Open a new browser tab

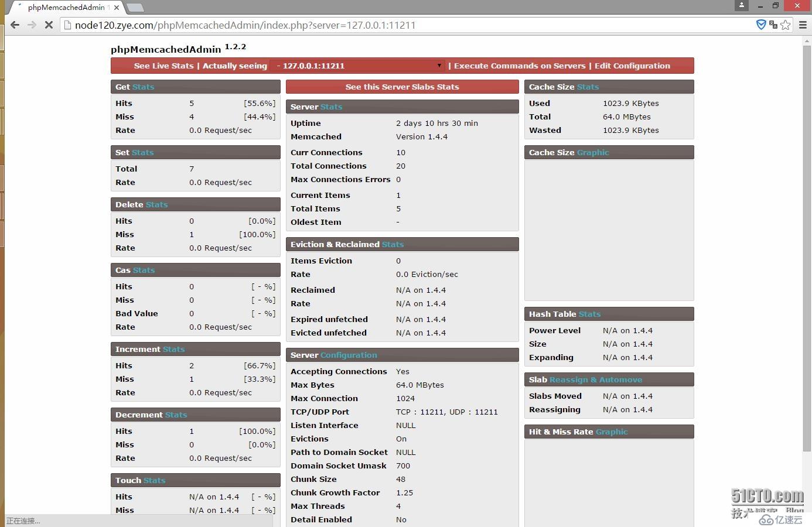(135, 8)
